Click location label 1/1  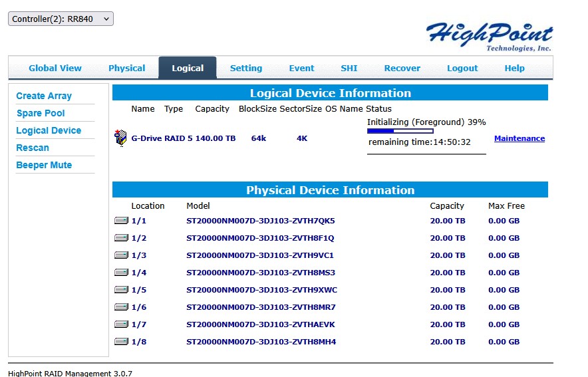point(139,221)
